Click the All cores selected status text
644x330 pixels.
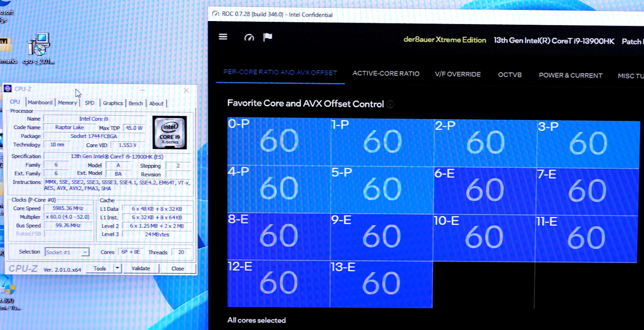(x=256, y=320)
